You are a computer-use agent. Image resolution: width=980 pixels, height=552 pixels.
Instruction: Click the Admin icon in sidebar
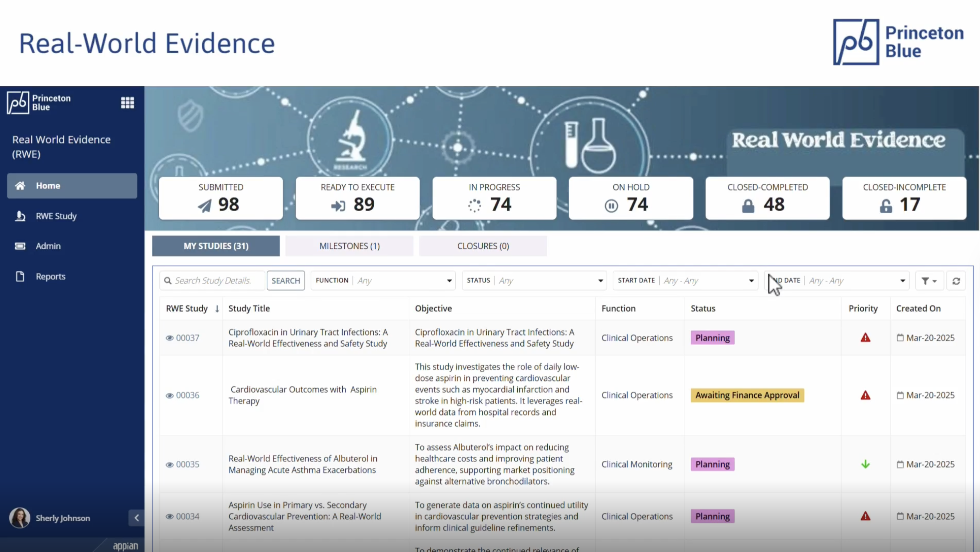(x=20, y=246)
